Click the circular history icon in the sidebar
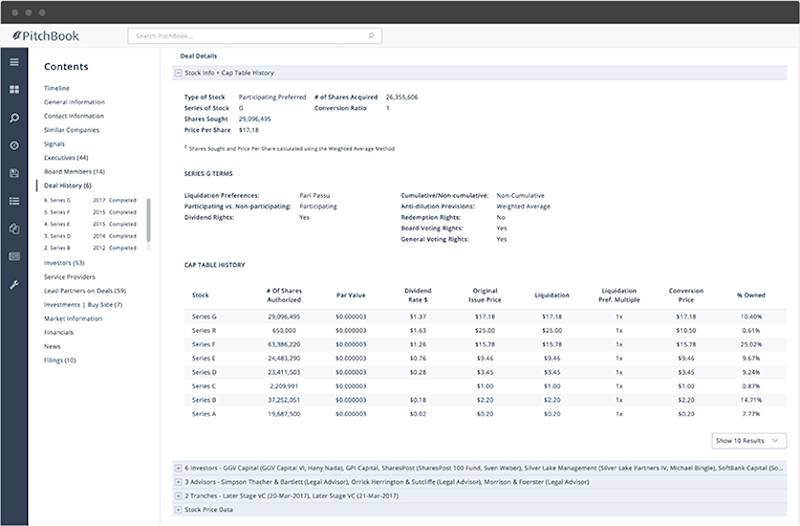This screenshot has height=526, width=800. pos(14,145)
